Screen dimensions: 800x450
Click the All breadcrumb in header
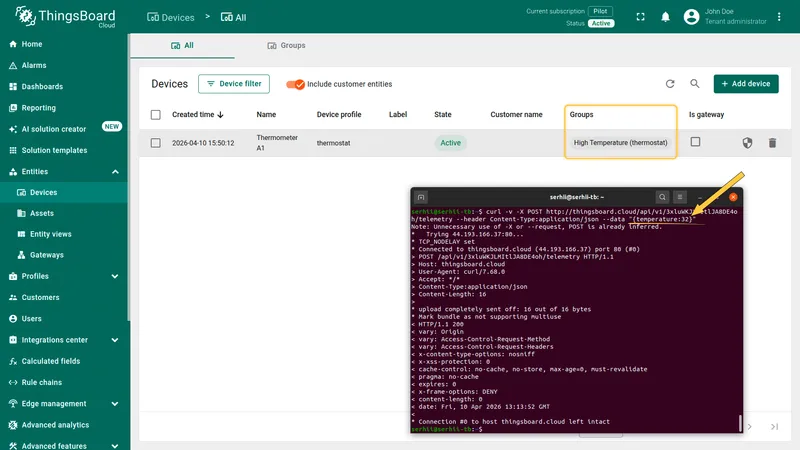coord(233,17)
